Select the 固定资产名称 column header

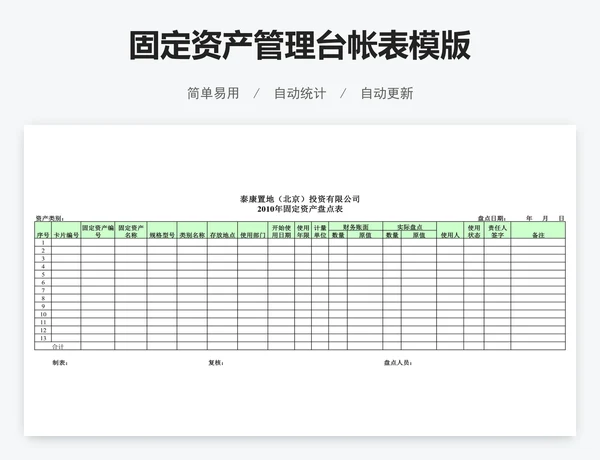pos(131,230)
